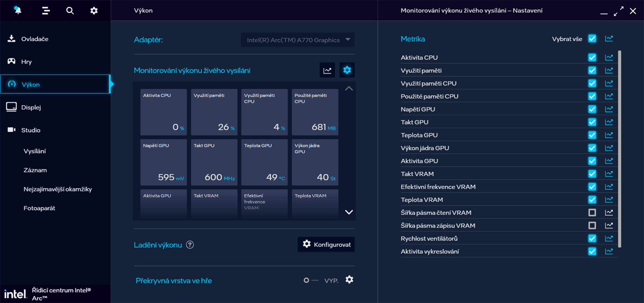Open Displej in the sidebar
Image resolution: width=644 pixels, height=303 pixels.
pyautogui.click(x=55, y=107)
